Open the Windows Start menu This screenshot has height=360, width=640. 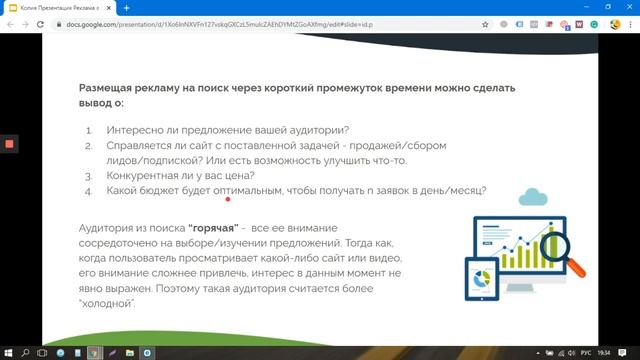pyautogui.click(x=8, y=353)
